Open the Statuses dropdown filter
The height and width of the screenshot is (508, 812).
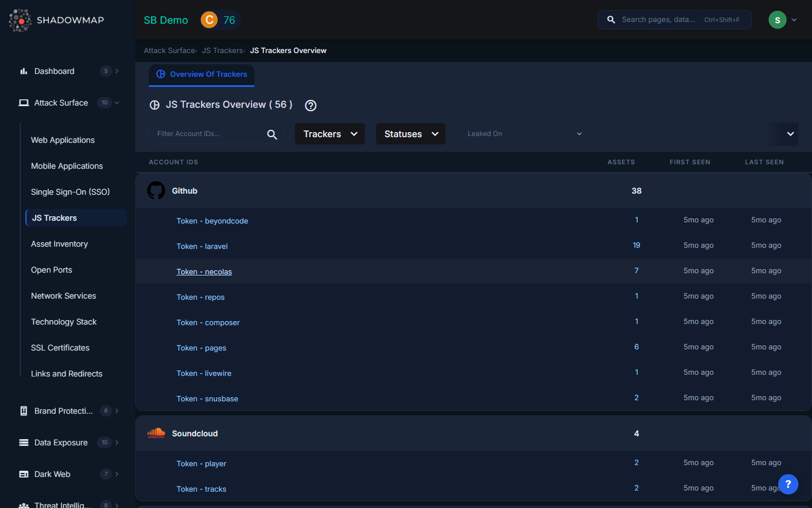coord(411,134)
